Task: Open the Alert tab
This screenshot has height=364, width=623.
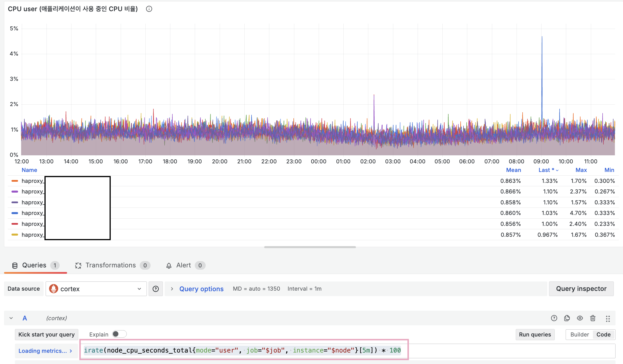Action: click(x=185, y=265)
